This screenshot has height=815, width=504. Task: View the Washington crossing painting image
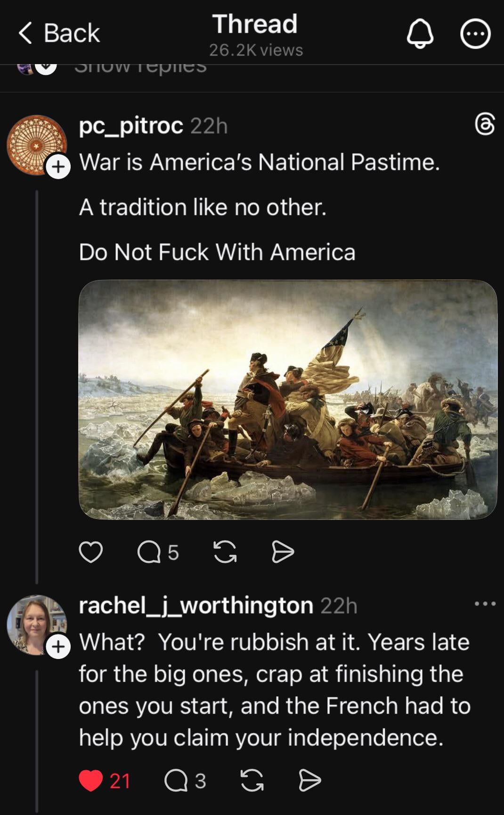tap(288, 399)
